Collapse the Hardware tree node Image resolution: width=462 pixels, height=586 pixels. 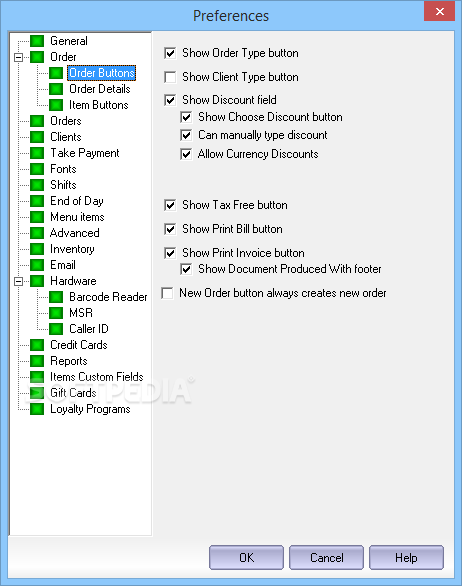click(x=18, y=281)
